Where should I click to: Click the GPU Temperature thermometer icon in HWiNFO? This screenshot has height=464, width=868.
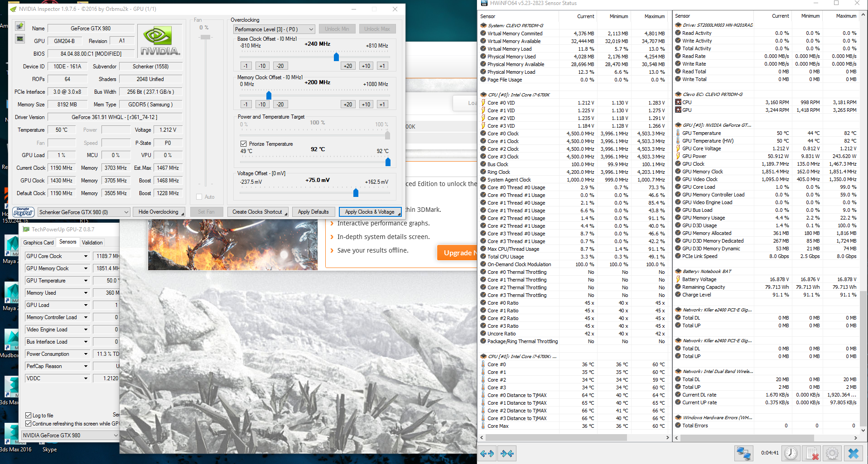click(678, 133)
